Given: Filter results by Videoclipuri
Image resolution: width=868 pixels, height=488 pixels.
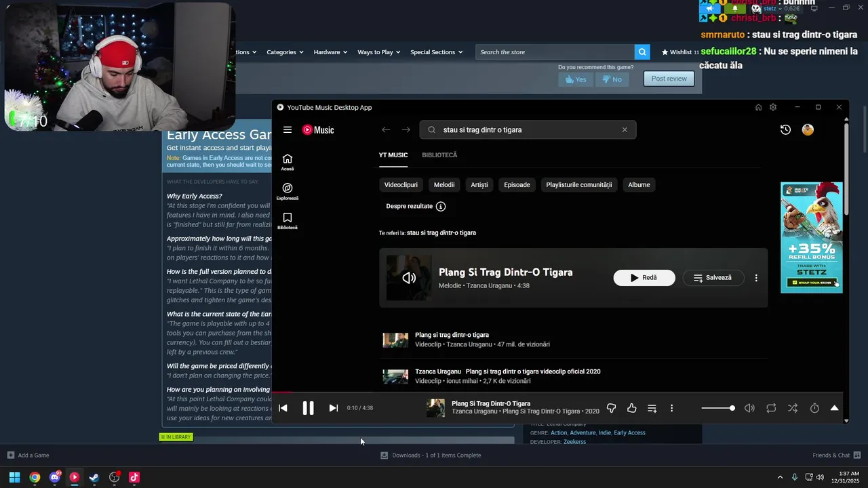Looking at the screenshot, I should 401,184.
